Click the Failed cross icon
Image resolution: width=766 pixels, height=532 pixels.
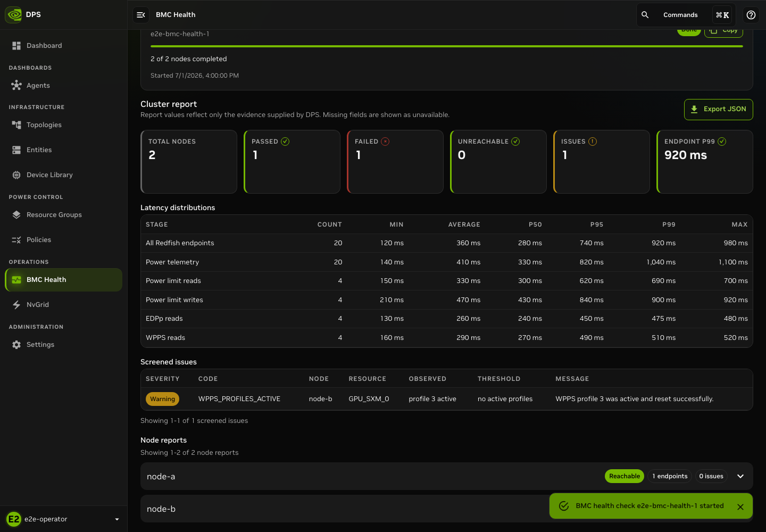point(385,142)
